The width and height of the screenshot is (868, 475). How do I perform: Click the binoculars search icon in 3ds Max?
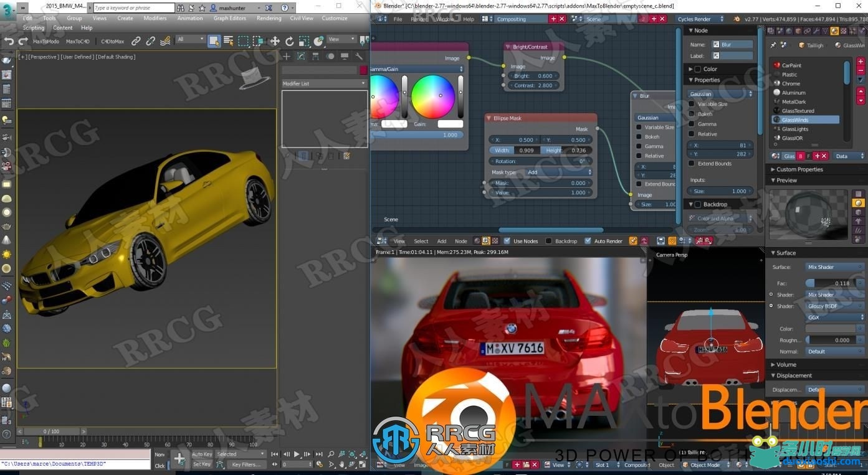[181, 8]
